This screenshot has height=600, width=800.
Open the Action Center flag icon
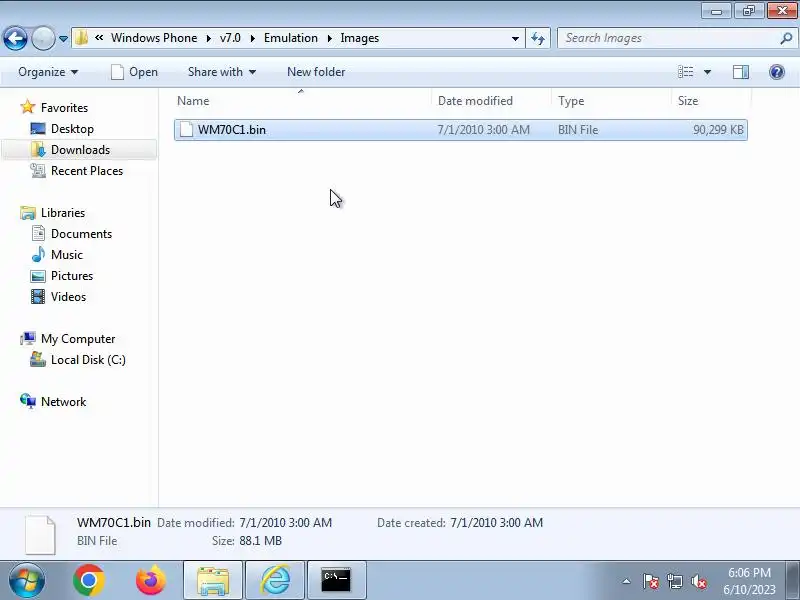point(651,581)
